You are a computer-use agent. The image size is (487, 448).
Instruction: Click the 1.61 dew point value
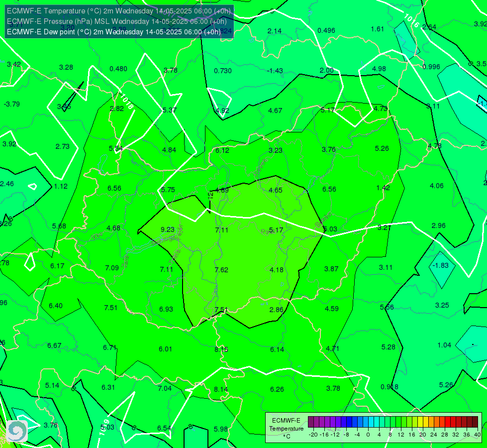[x=378, y=29]
